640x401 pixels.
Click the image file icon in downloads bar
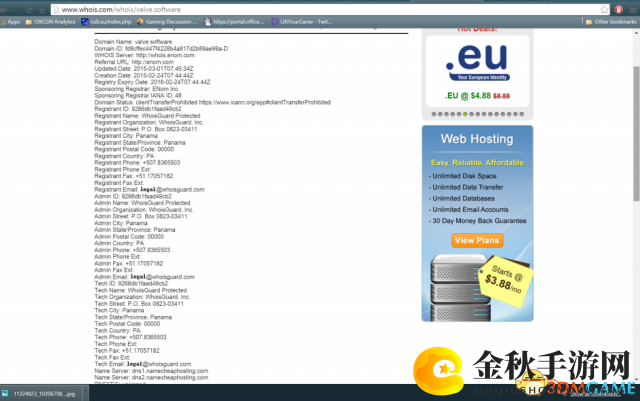point(5,393)
